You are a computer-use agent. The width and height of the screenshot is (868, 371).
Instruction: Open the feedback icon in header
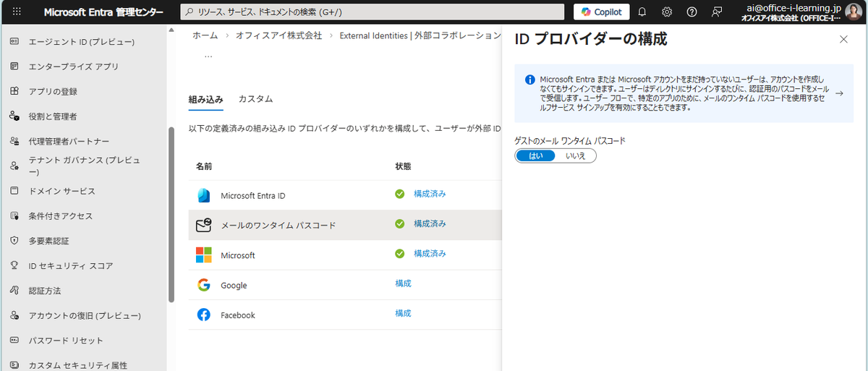[x=717, y=12]
